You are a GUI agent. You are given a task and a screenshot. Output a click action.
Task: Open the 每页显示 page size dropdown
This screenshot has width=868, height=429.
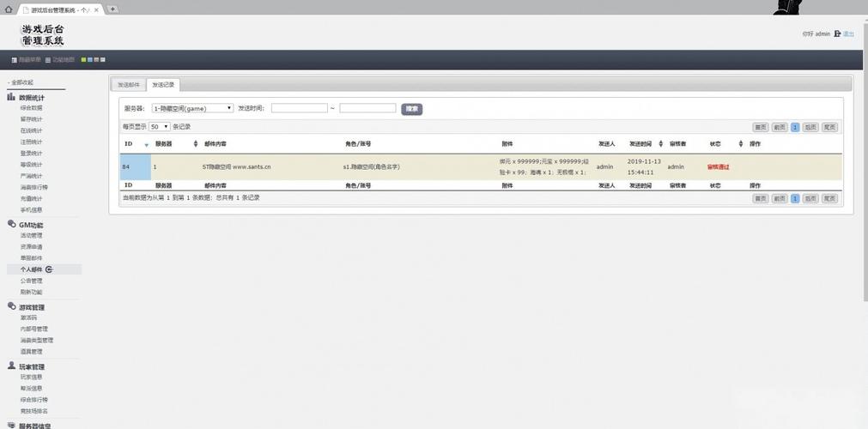point(160,126)
